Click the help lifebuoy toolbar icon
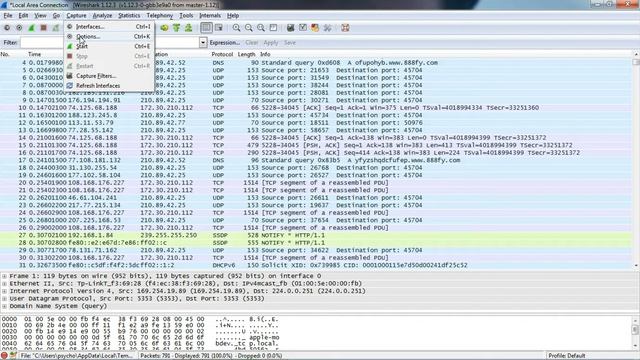Image resolution: width=640 pixels, height=360 pixels. click(345, 28)
